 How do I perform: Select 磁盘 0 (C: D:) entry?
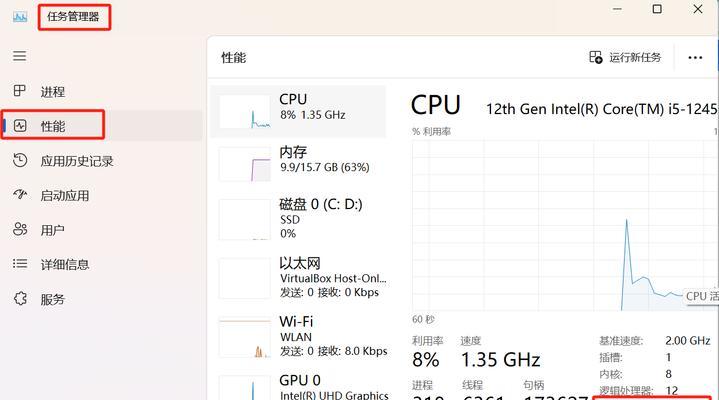tap(298, 219)
